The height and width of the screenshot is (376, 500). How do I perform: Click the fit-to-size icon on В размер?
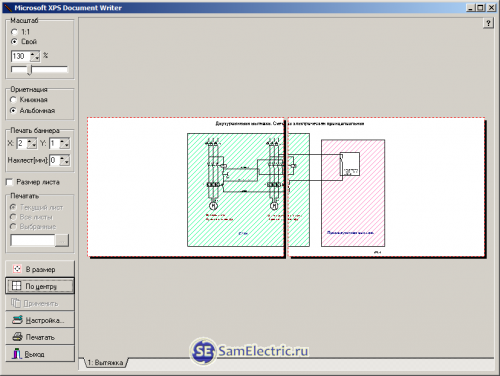tap(17, 269)
